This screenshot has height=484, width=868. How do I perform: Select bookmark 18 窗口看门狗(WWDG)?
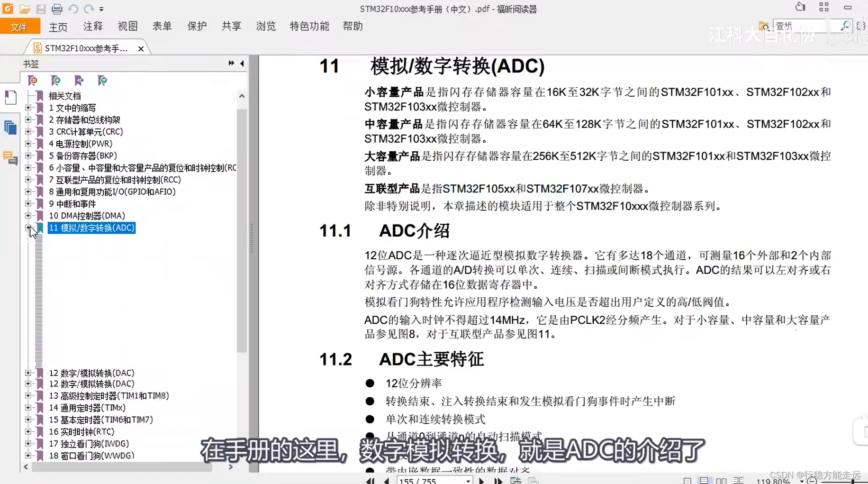(x=91, y=456)
